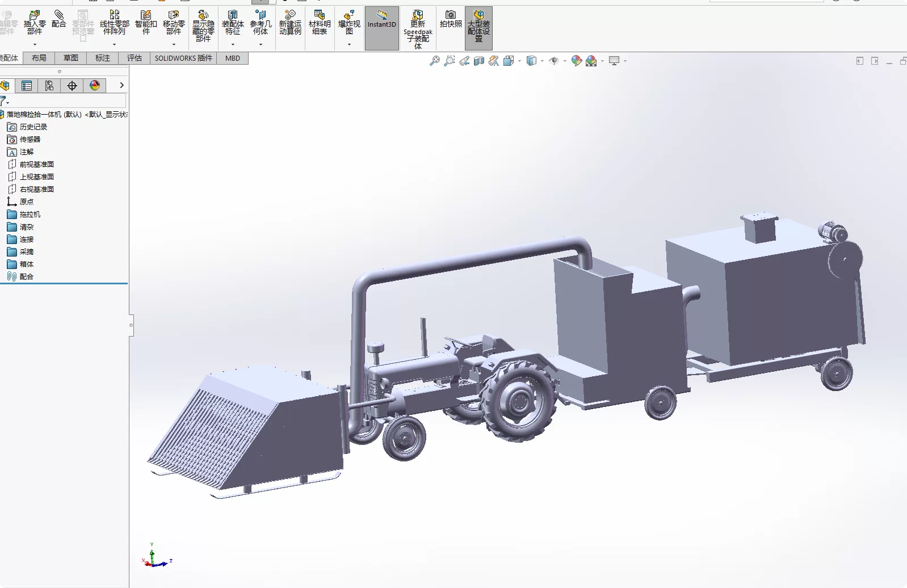907x588 pixels.
Task: Open PropertyManager panel tab
Action: pos(27,85)
